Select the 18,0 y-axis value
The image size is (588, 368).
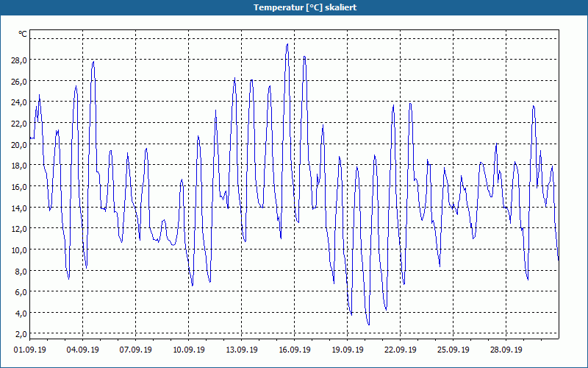point(19,166)
